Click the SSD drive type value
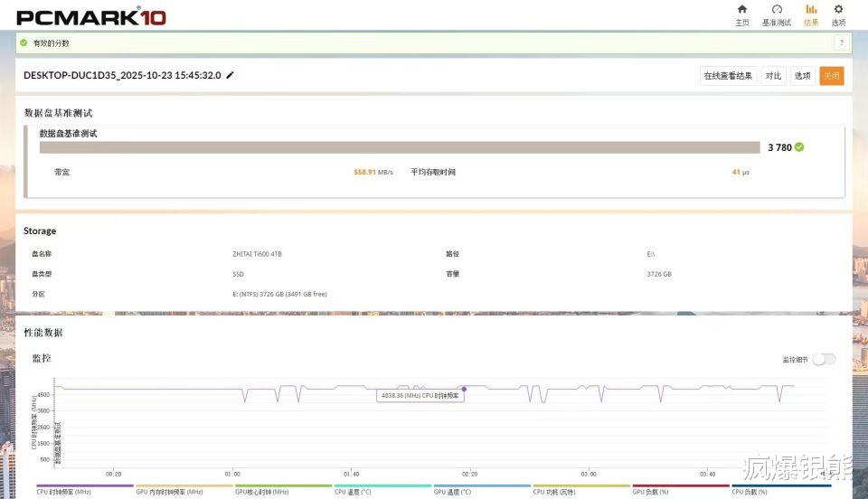 pos(238,274)
